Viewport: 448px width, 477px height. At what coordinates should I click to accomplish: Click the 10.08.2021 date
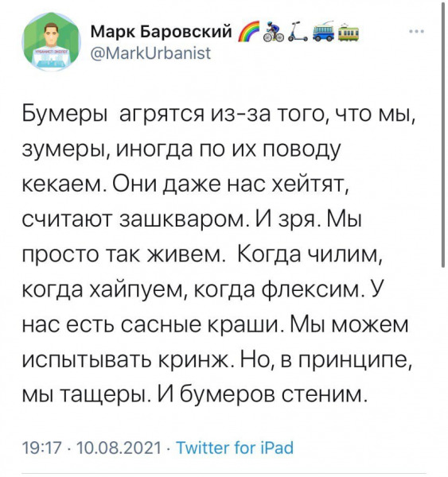[x=119, y=448]
